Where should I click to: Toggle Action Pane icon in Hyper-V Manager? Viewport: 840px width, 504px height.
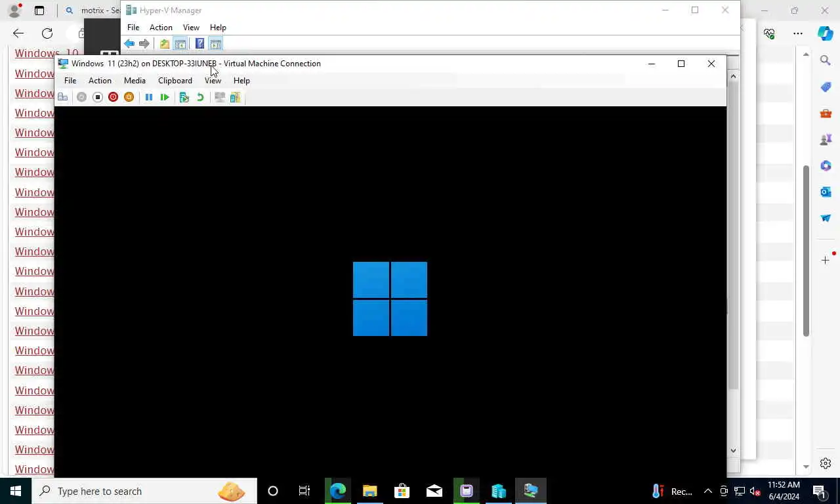pyautogui.click(x=216, y=44)
